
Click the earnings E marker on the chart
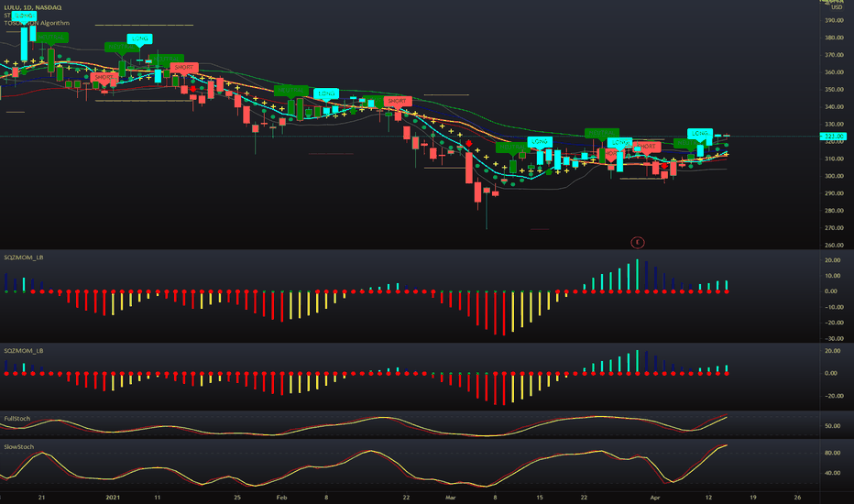pos(637,243)
